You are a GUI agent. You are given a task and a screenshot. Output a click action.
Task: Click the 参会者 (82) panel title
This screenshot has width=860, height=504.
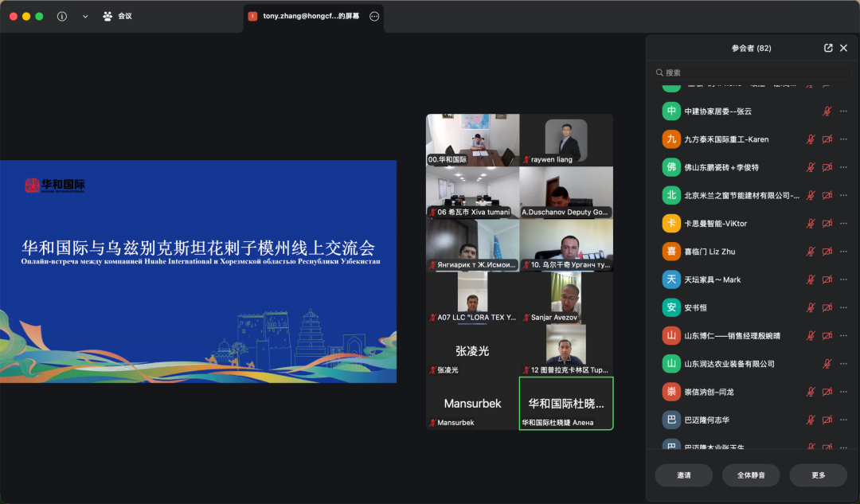[x=751, y=49]
